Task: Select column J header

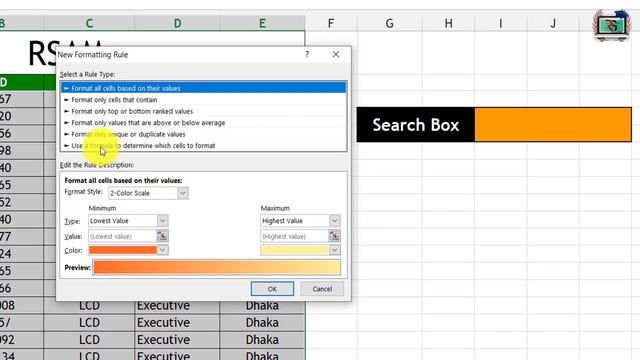Action: pyautogui.click(x=553, y=23)
